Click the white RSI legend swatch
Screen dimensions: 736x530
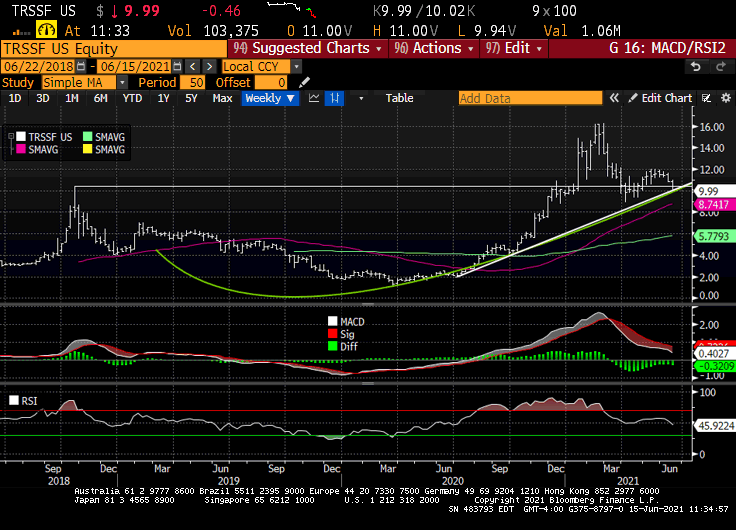14,400
